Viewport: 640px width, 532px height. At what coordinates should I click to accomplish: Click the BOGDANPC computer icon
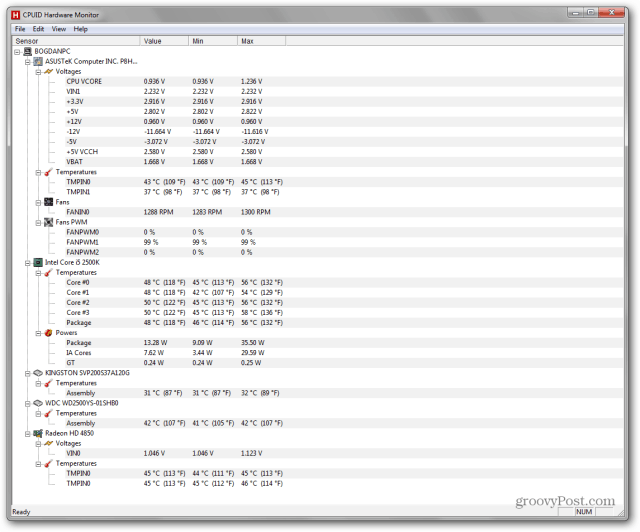pyautogui.click(x=27, y=51)
